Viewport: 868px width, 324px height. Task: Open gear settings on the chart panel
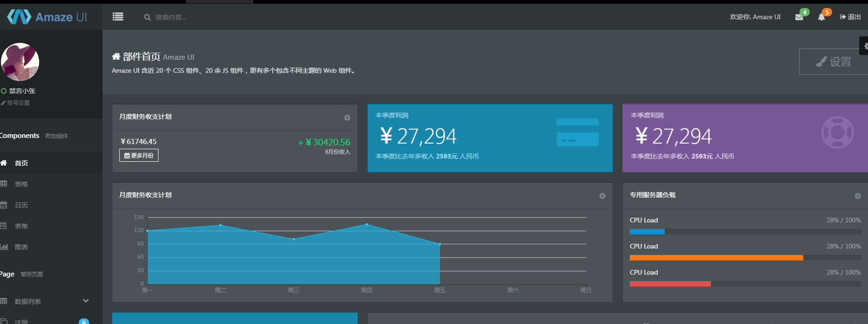coord(602,196)
